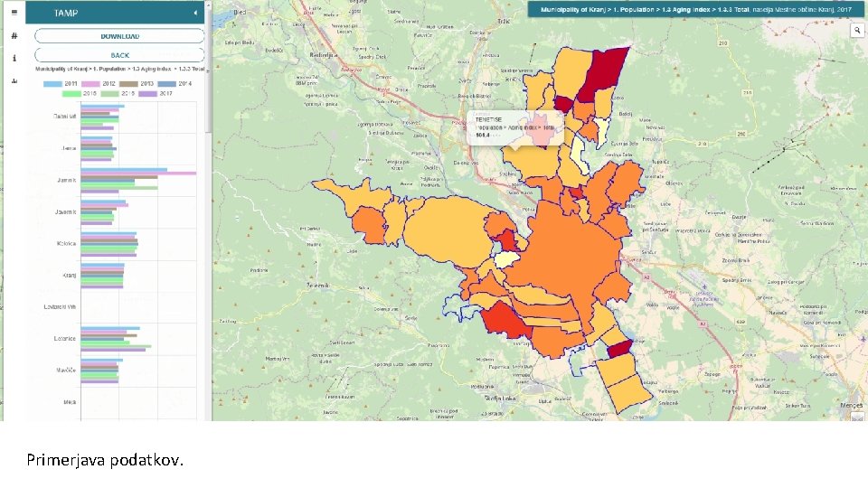Toggle the 2014 legend series

point(175,83)
